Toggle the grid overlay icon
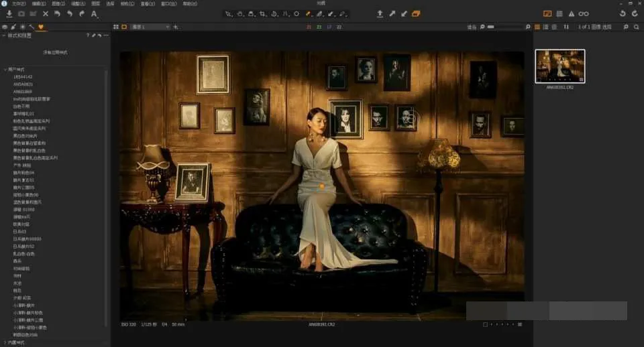644x347 pixels. [559, 14]
